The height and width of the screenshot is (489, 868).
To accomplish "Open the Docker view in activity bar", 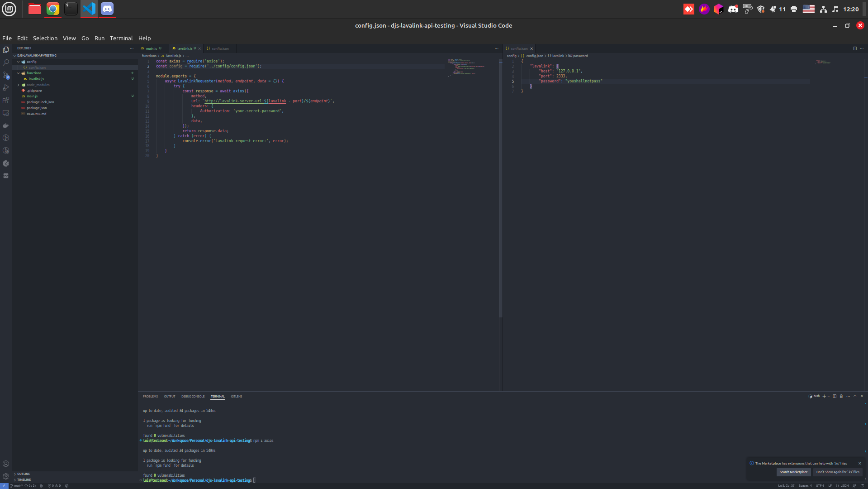I will (x=6, y=125).
